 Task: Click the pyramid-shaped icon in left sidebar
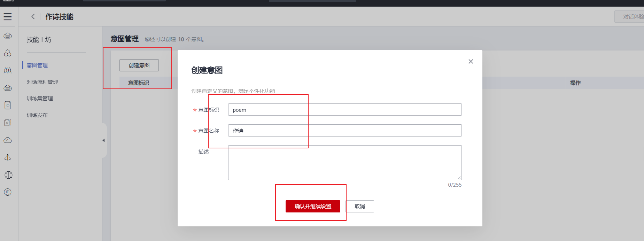click(8, 157)
